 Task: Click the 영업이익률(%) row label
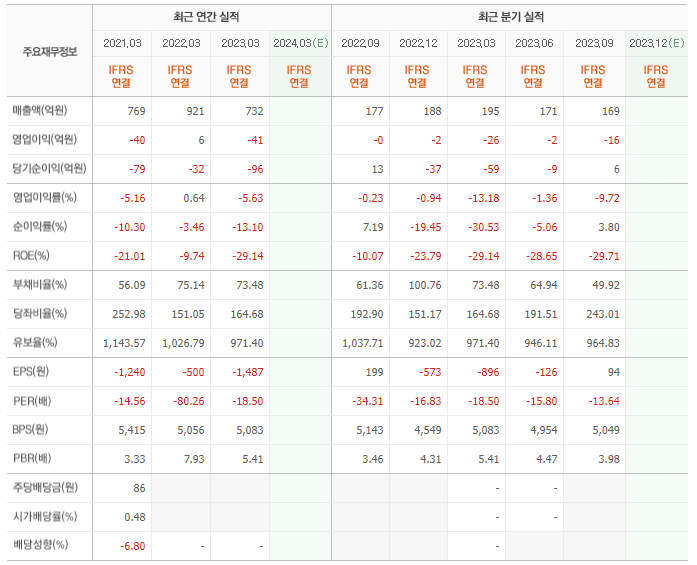pyautogui.click(x=44, y=197)
